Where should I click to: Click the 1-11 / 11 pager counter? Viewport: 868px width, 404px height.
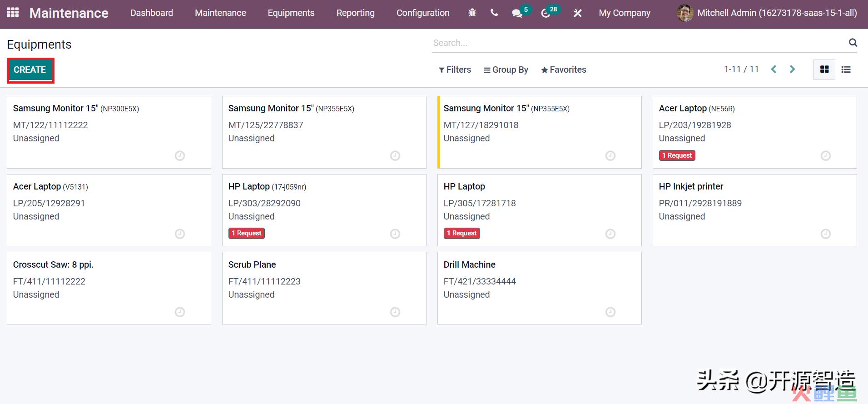[x=741, y=69]
